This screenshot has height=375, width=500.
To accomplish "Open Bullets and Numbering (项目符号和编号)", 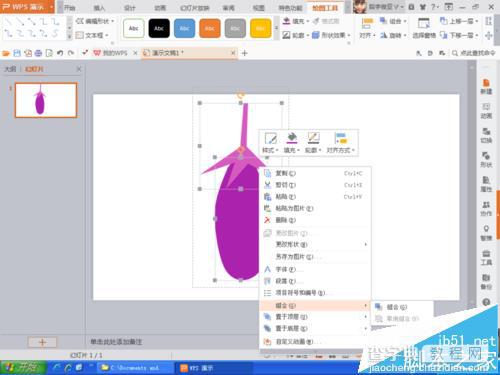I will pos(315,293).
